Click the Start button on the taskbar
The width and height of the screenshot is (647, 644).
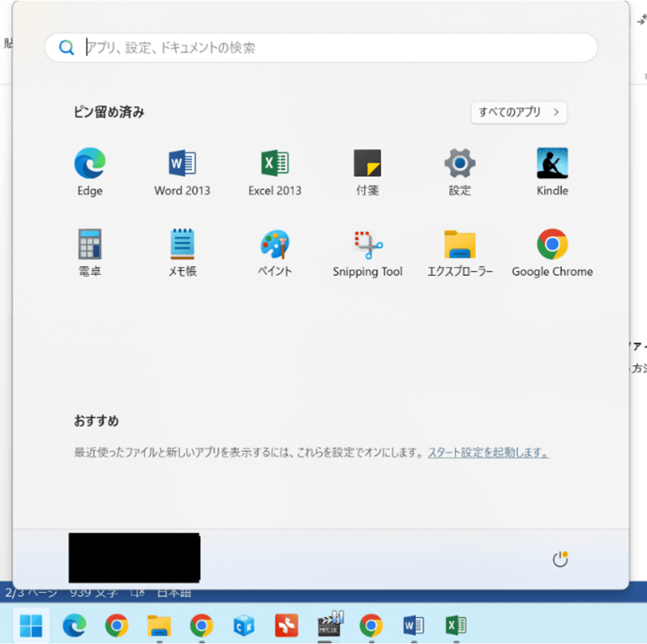(x=32, y=625)
